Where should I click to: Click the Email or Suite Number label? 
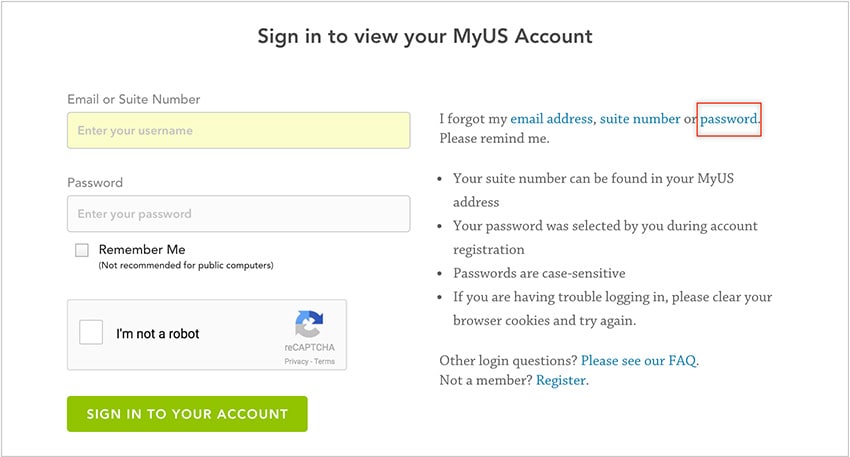pyautogui.click(x=133, y=99)
